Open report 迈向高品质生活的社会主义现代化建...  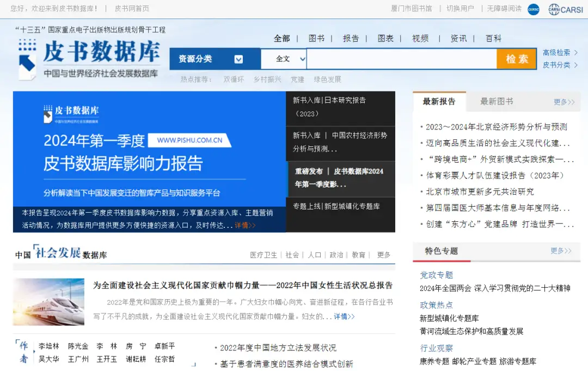pyautogui.click(x=498, y=143)
